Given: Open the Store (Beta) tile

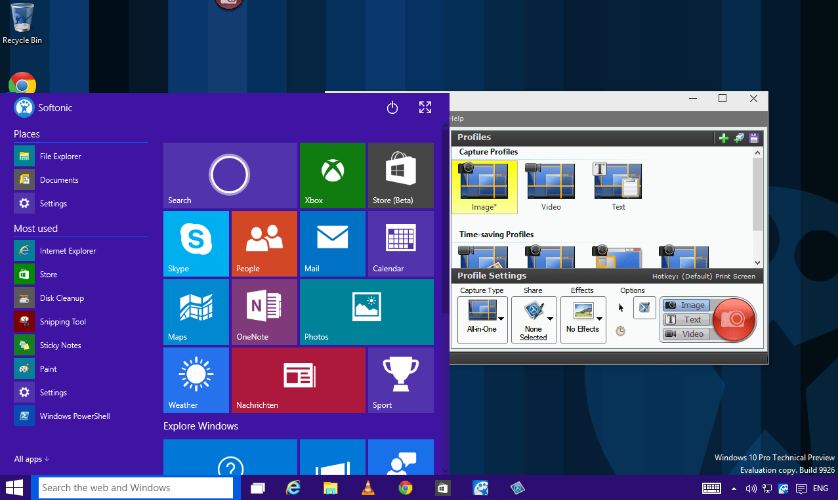Looking at the screenshot, I should pyautogui.click(x=401, y=175).
